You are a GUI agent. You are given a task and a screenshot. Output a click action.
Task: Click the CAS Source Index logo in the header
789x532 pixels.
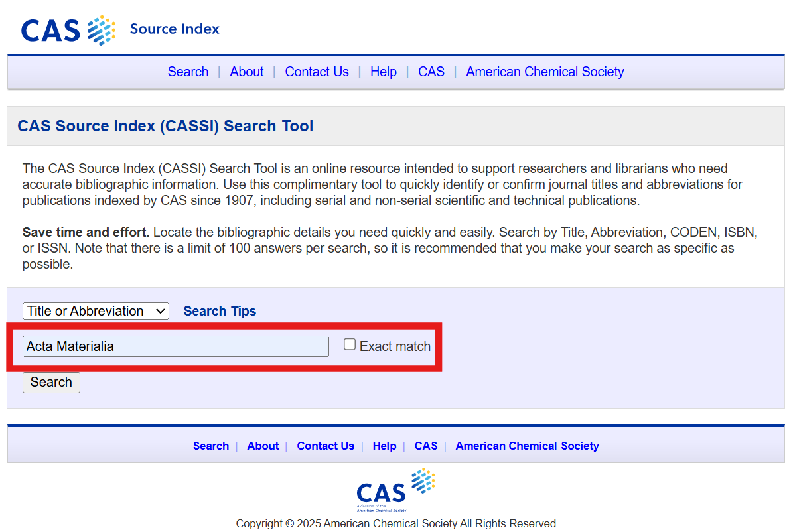click(120, 30)
